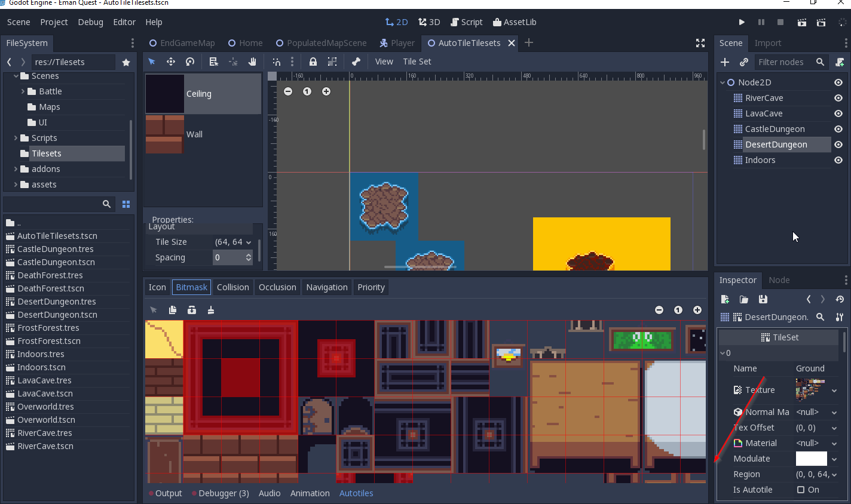The image size is (851, 504).
Task: Hide the RiverCave tilemap
Action: [838, 98]
